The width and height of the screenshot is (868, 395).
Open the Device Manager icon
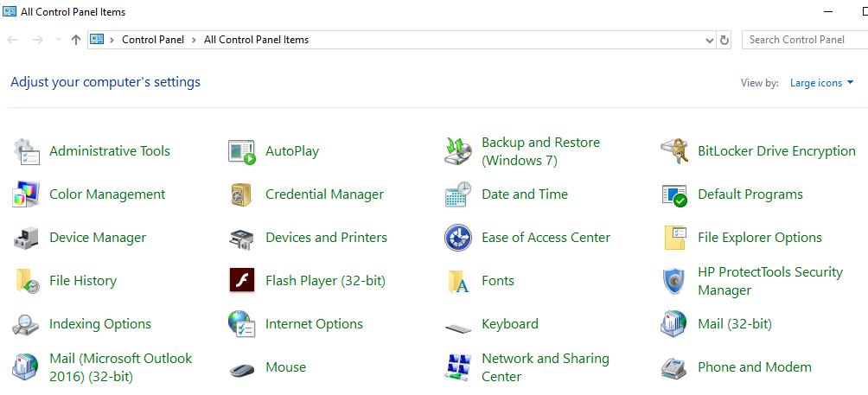tap(26, 238)
